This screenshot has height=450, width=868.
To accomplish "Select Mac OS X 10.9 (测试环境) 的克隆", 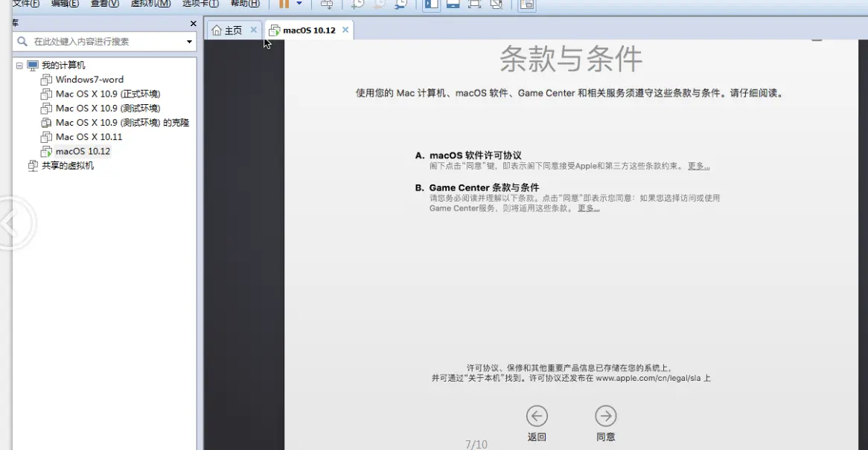I will [122, 123].
